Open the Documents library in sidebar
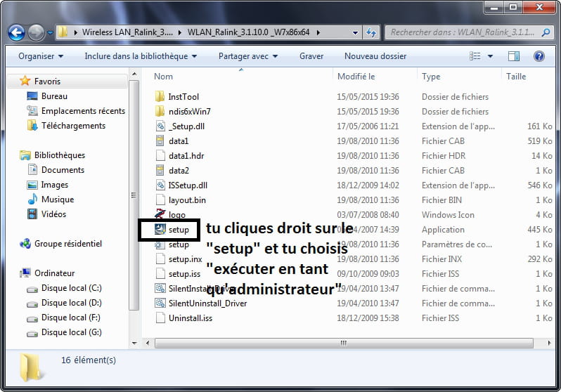This screenshot has height=392, width=561. [63, 170]
